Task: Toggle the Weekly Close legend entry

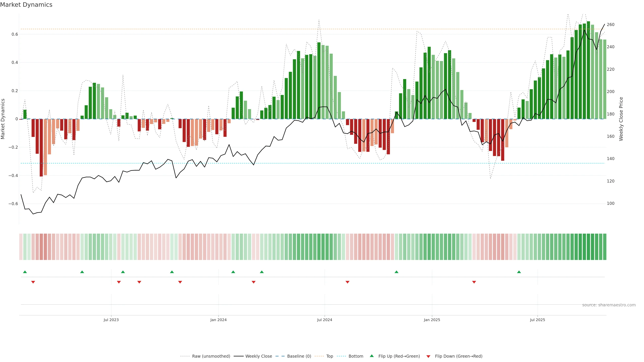Action: 258,356
